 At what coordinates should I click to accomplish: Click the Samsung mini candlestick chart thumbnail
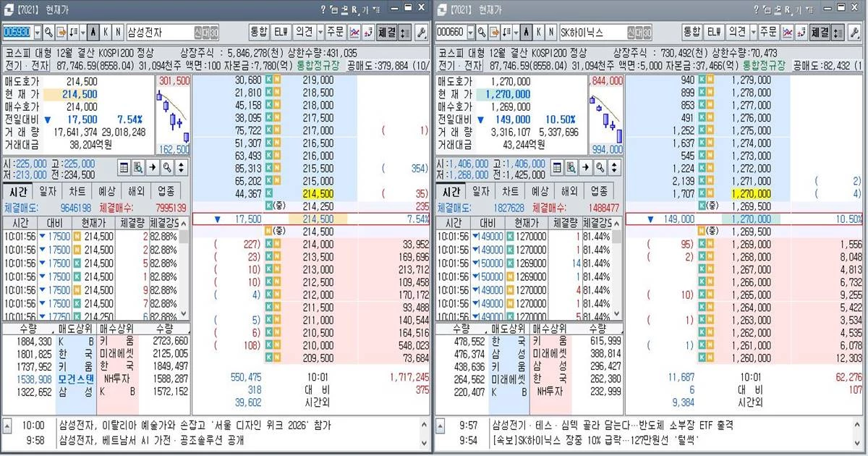tap(173, 115)
